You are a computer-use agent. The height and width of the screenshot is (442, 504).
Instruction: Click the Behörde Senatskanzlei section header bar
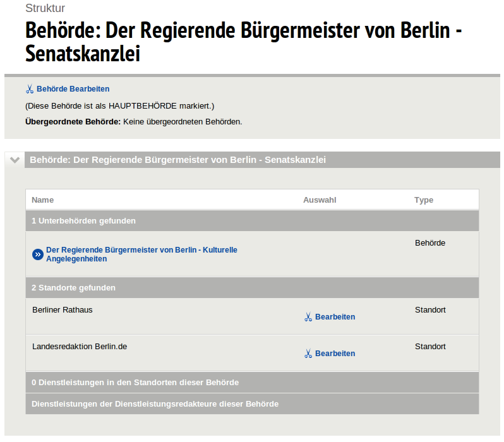[262, 160]
